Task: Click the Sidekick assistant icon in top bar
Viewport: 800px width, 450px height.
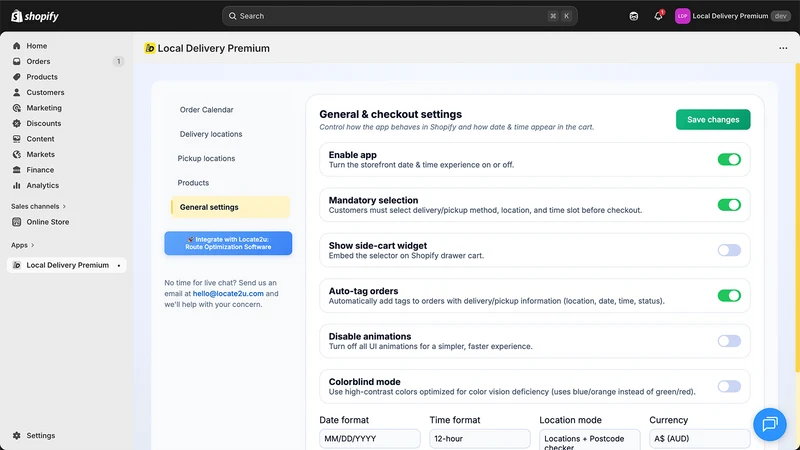Action: click(634, 16)
